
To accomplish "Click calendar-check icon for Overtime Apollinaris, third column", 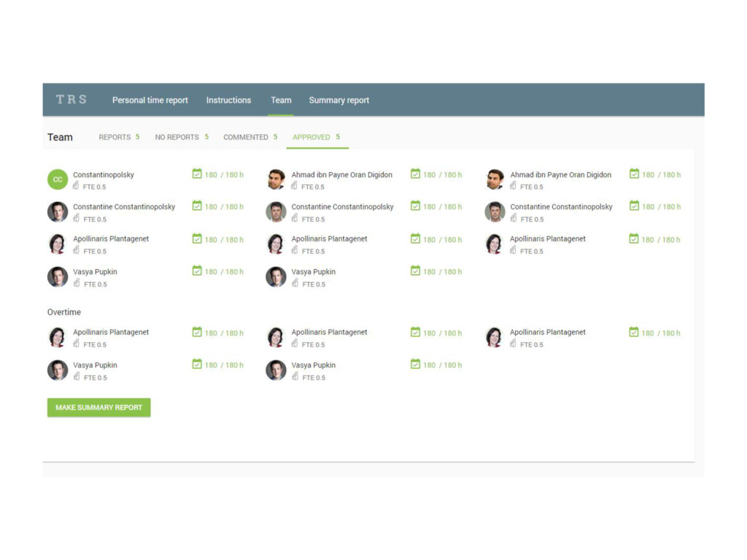I will coord(634,332).
